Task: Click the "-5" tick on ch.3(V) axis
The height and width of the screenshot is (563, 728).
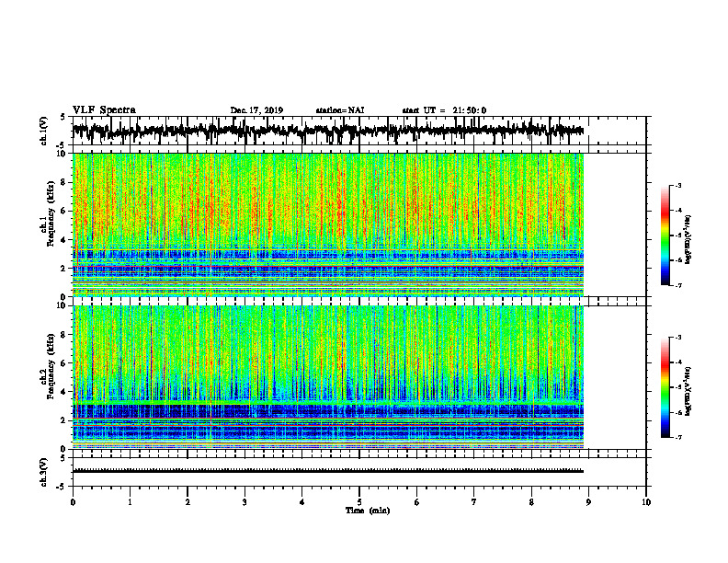Action: (62, 487)
